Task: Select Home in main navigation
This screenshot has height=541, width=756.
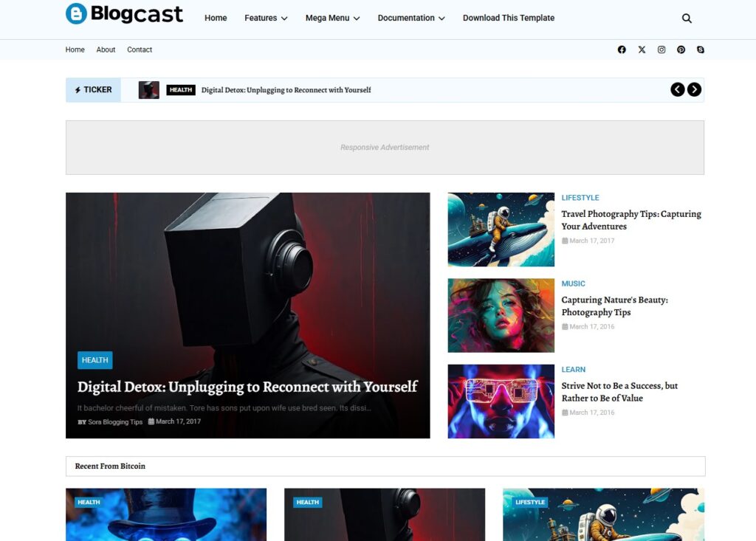Action: [216, 18]
